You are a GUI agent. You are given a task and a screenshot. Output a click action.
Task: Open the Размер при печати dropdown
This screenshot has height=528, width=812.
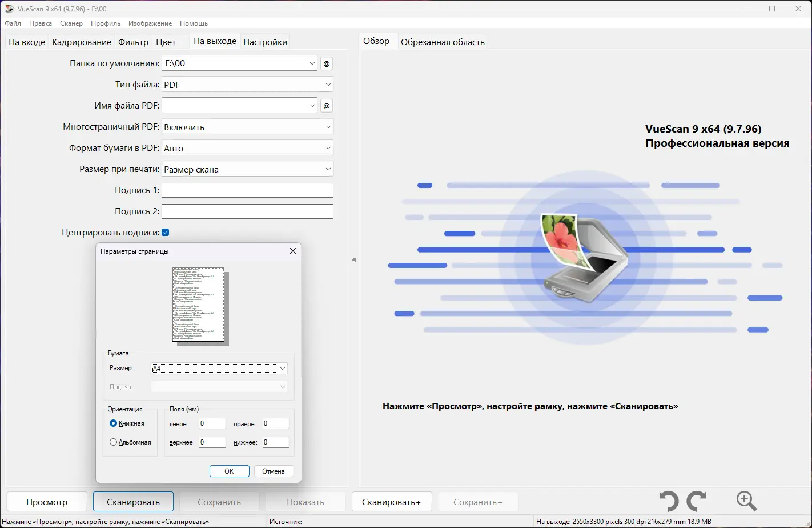pos(328,169)
